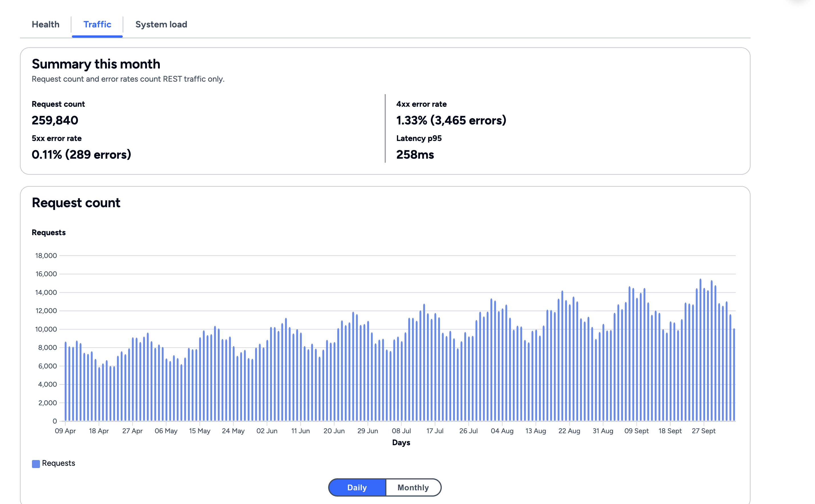Screen dimensions: 815x504
Task: Click the 22 Aug axis label
Action: click(x=569, y=431)
